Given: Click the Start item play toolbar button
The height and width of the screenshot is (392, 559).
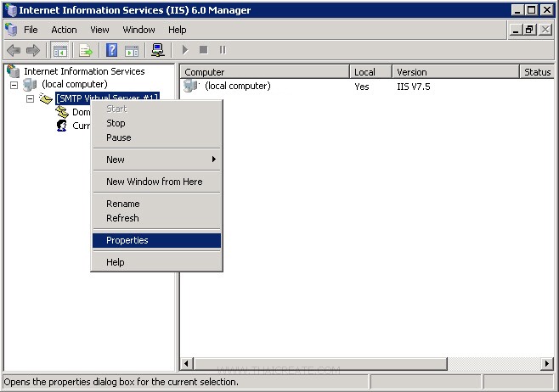Looking at the screenshot, I should 185,50.
